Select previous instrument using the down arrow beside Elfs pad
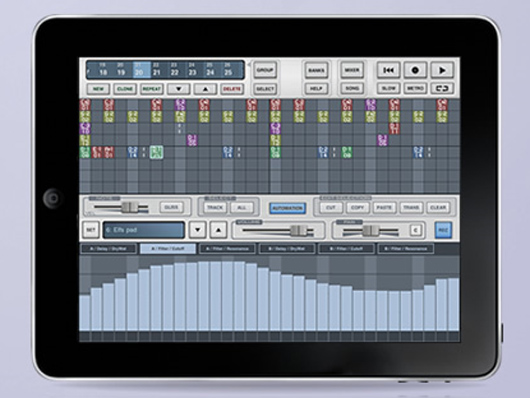 198,230
